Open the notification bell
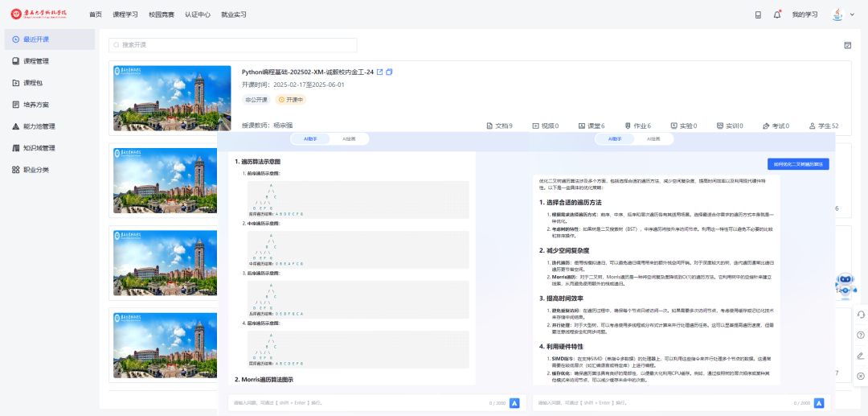The height and width of the screenshot is (416, 868). [x=776, y=15]
